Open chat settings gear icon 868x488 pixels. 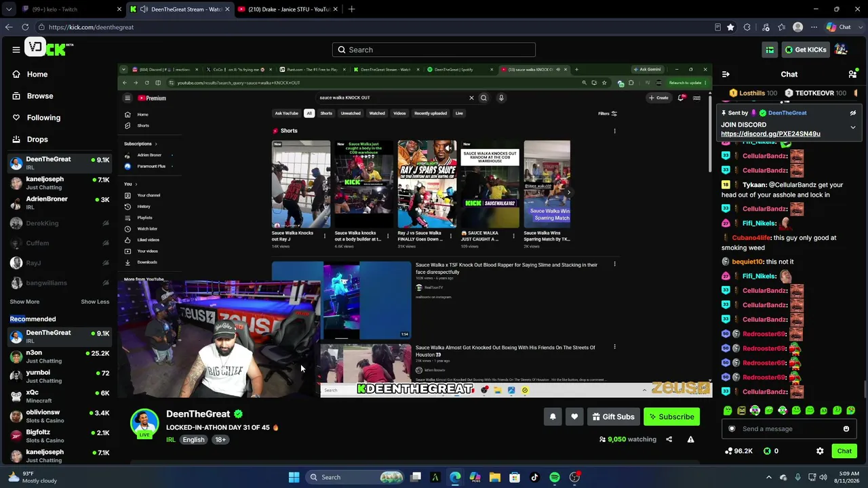(820, 451)
